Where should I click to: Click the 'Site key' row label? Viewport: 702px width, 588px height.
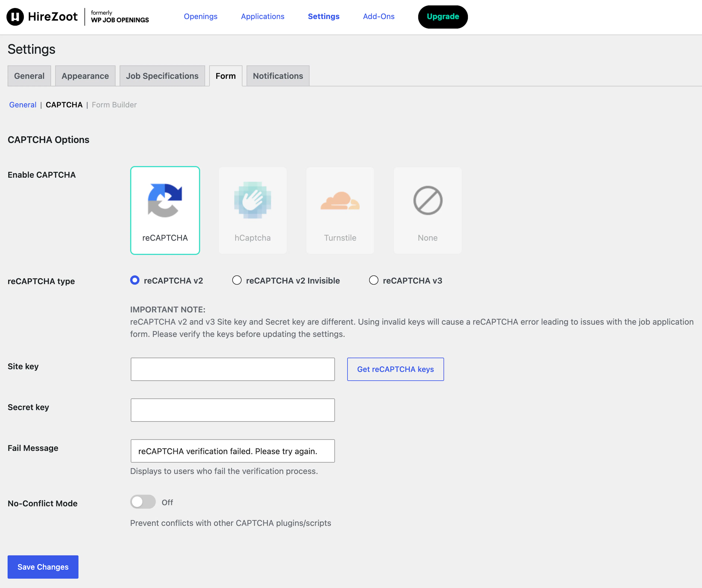(x=23, y=367)
